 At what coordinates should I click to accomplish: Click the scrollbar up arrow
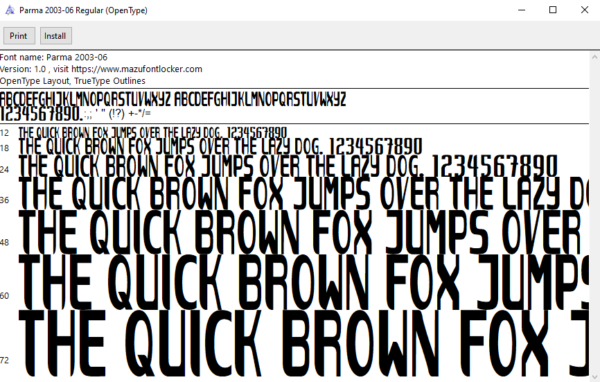pos(594,57)
